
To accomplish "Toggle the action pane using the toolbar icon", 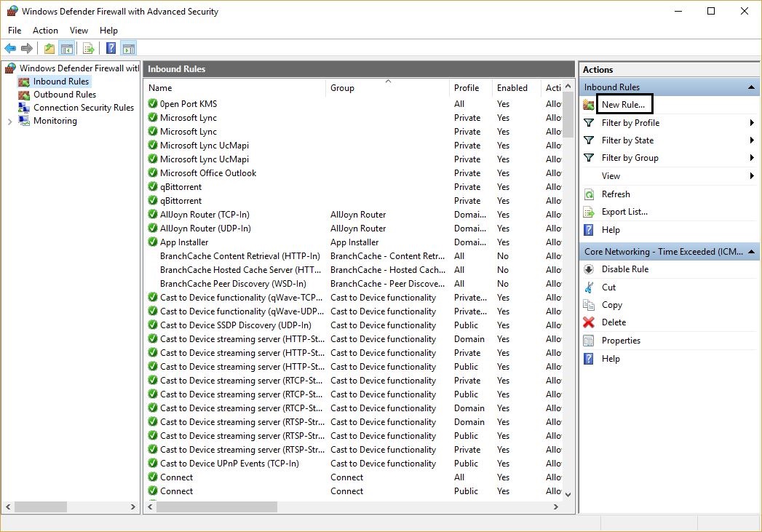I will 128,48.
